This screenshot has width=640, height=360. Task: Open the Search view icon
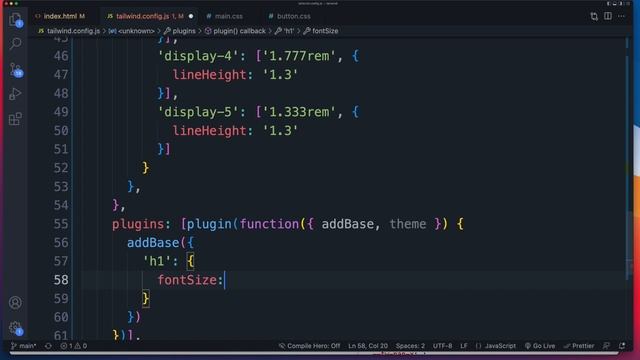coord(16,43)
